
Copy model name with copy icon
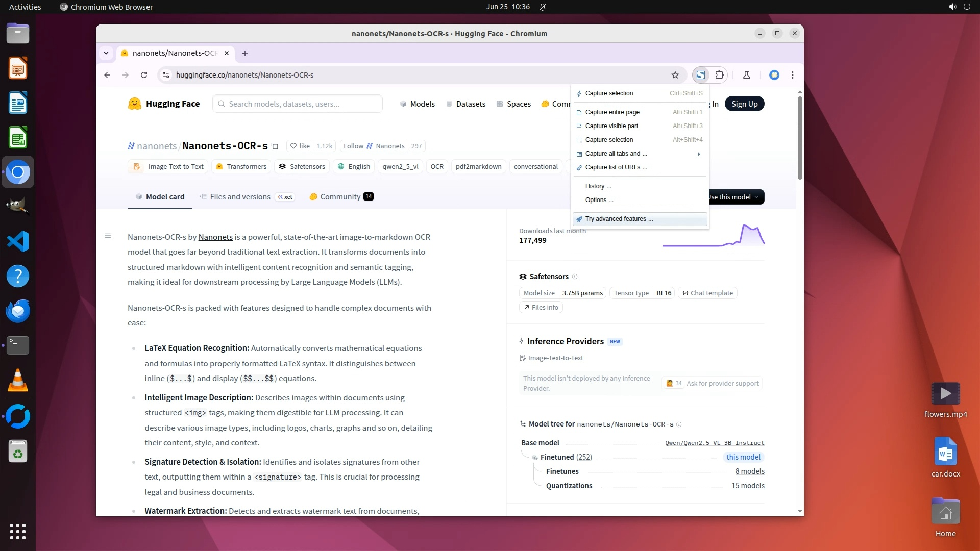275,146
